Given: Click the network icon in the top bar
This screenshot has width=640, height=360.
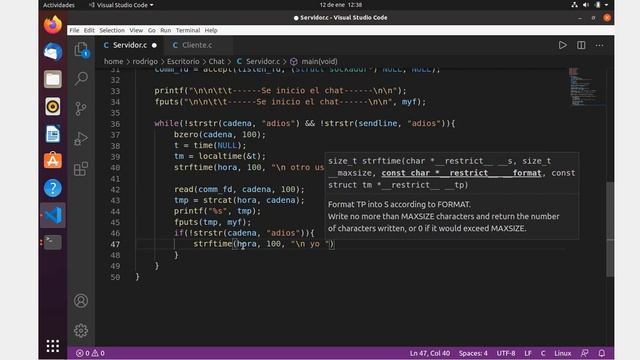Looking at the screenshot, I should [x=574, y=5].
